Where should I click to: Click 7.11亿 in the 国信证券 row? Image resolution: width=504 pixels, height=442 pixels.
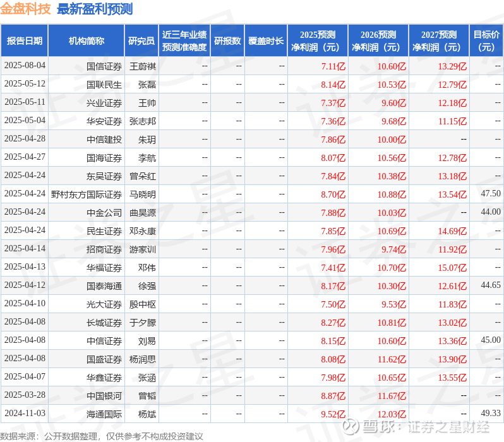[333, 66]
